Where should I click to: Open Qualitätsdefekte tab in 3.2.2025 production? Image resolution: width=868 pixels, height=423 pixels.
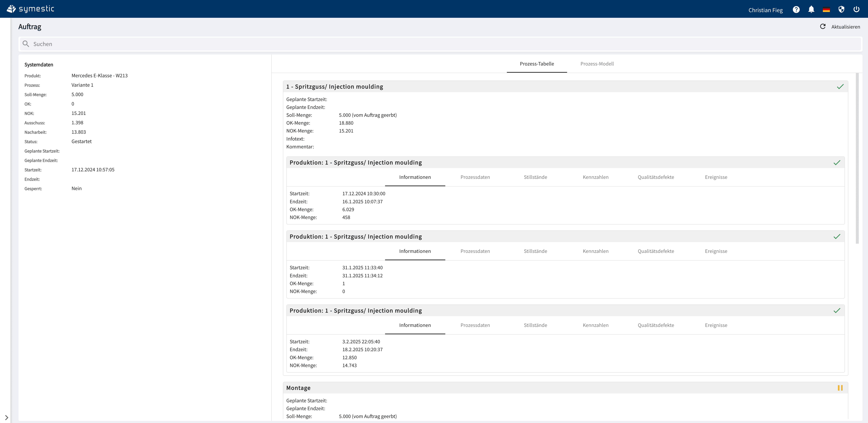pyautogui.click(x=656, y=325)
